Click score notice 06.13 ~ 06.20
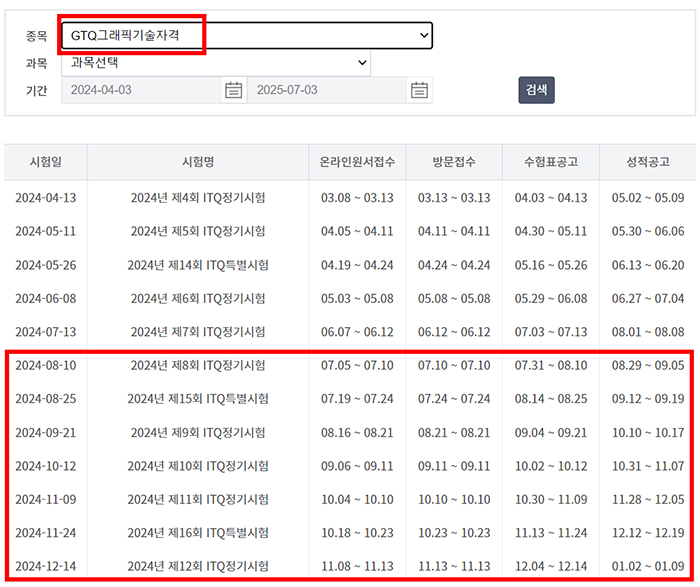 pos(648,265)
